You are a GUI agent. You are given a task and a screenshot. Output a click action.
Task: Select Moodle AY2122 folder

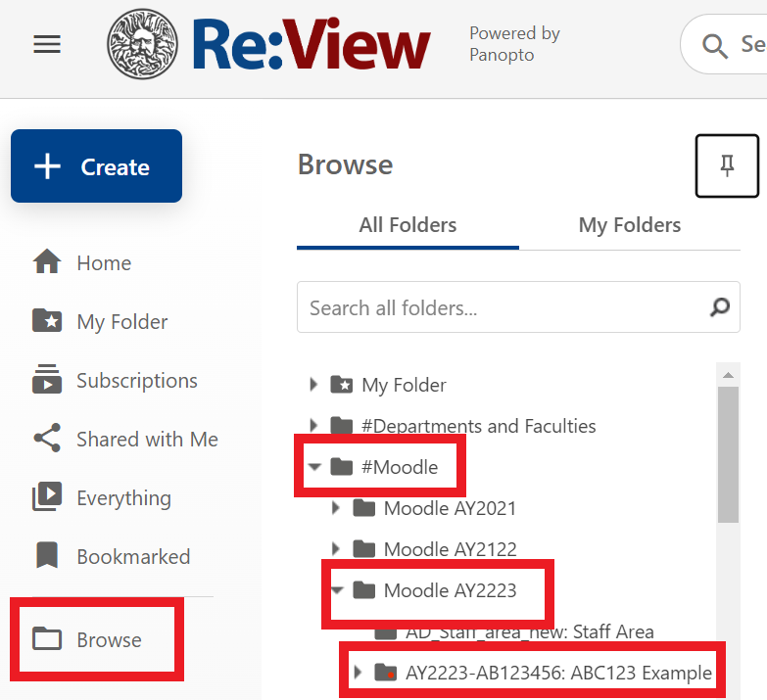point(450,549)
